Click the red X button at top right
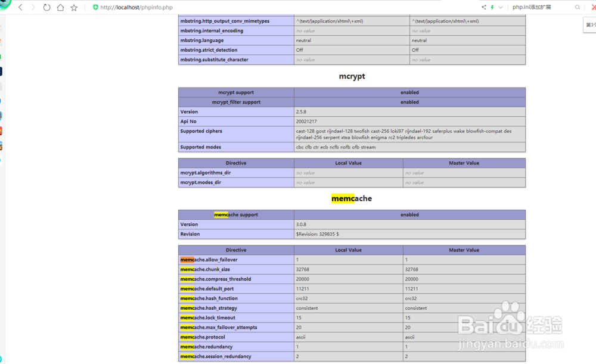The image size is (596, 364). pos(592,7)
